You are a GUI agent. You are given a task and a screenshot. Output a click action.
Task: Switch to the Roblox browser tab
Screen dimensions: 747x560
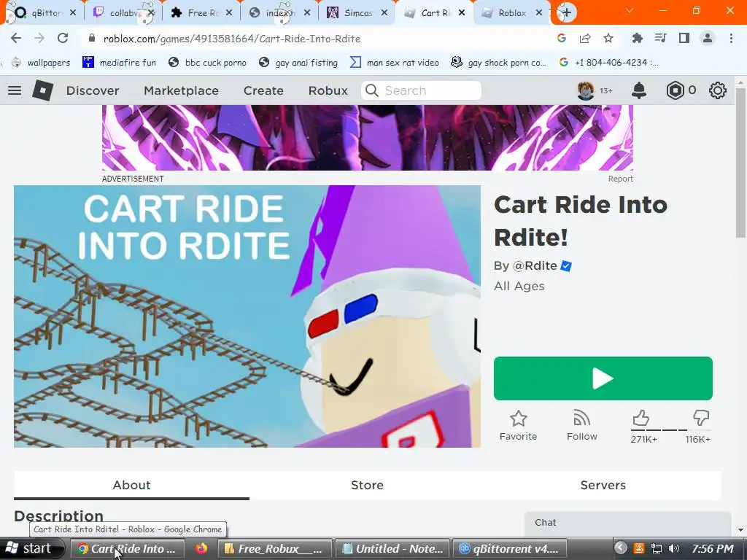(x=511, y=13)
